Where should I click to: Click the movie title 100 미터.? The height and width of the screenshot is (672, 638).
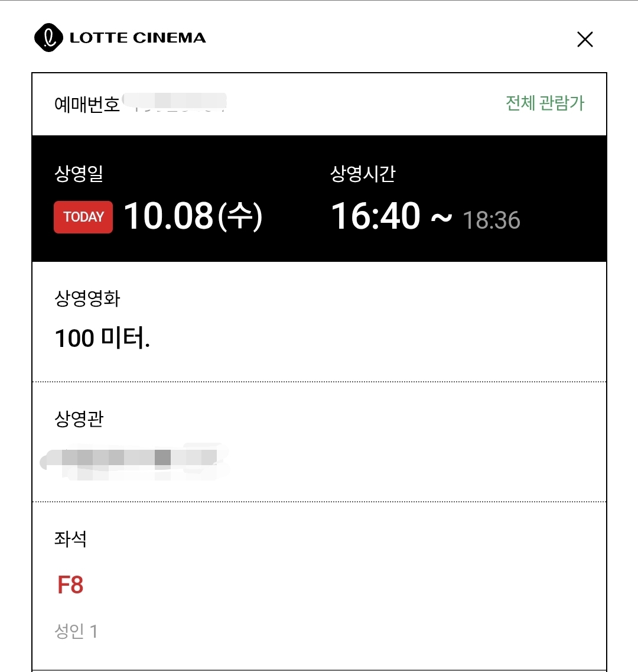point(102,338)
